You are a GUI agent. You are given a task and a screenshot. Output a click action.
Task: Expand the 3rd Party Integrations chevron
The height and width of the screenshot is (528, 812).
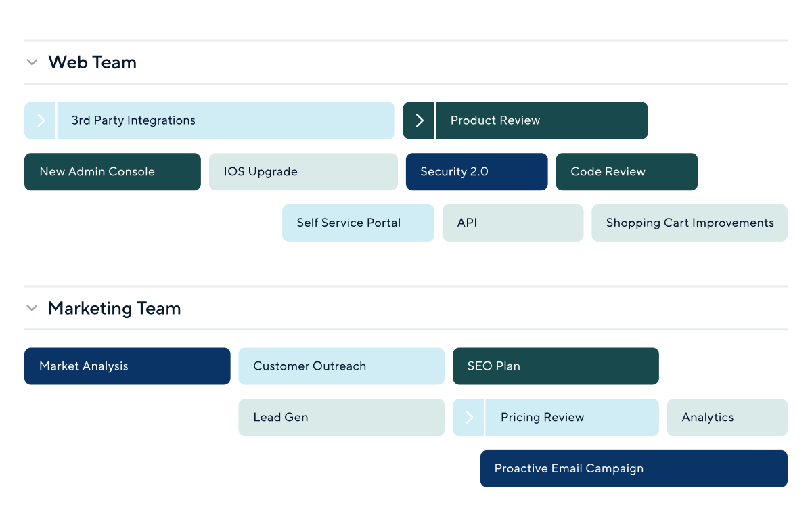point(41,120)
